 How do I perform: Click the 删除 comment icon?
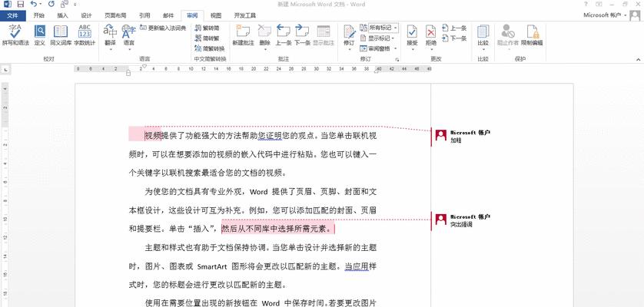click(x=265, y=32)
